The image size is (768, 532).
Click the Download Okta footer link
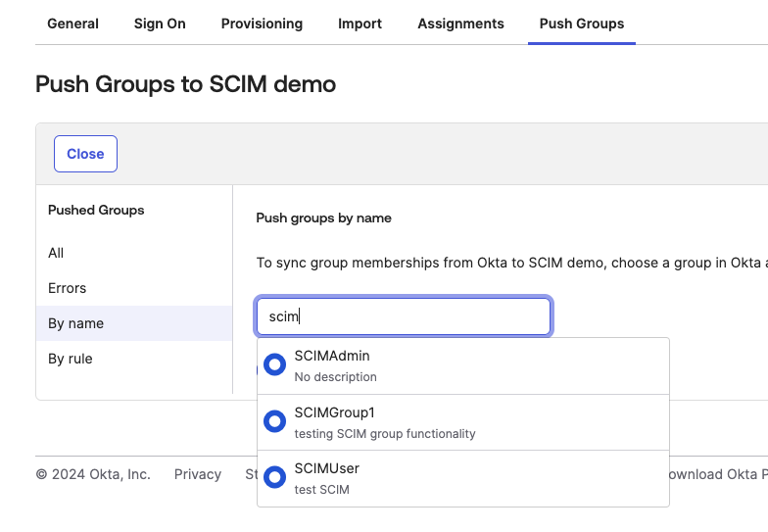click(x=715, y=474)
